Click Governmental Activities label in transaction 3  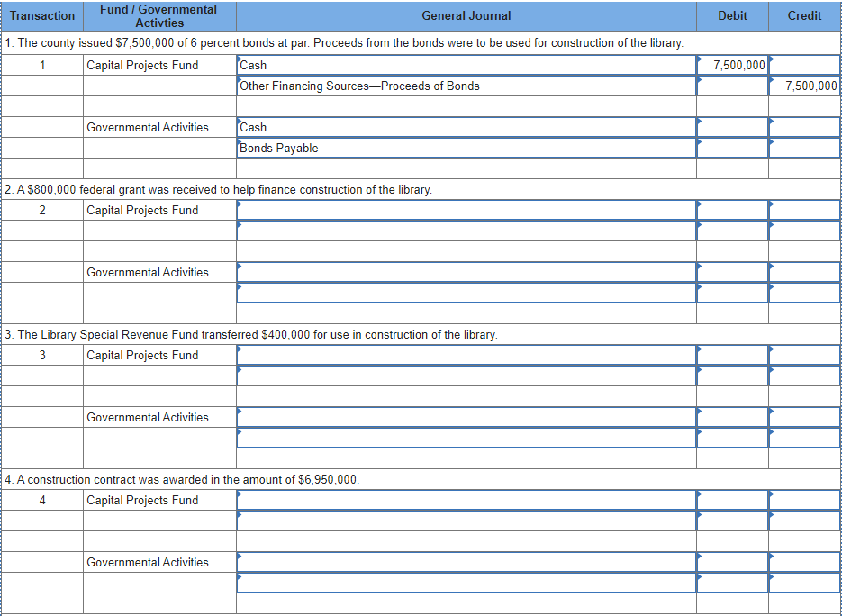pyautogui.click(x=148, y=417)
